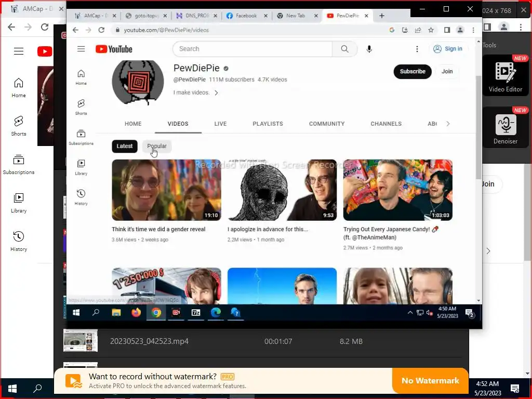The width and height of the screenshot is (532, 399).
Task: Click Home in background YouTube sidebar
Action: [19, 87]
